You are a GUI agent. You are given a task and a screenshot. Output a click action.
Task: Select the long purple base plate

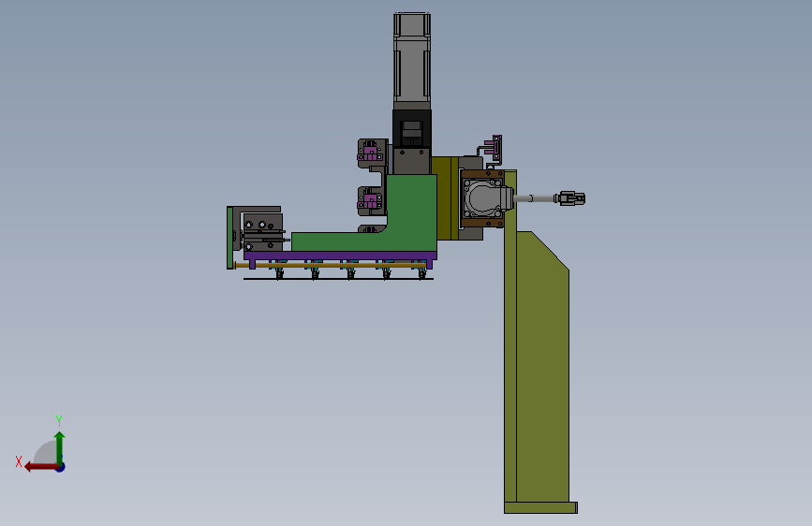pyautogui.click(x=340, y=256)
